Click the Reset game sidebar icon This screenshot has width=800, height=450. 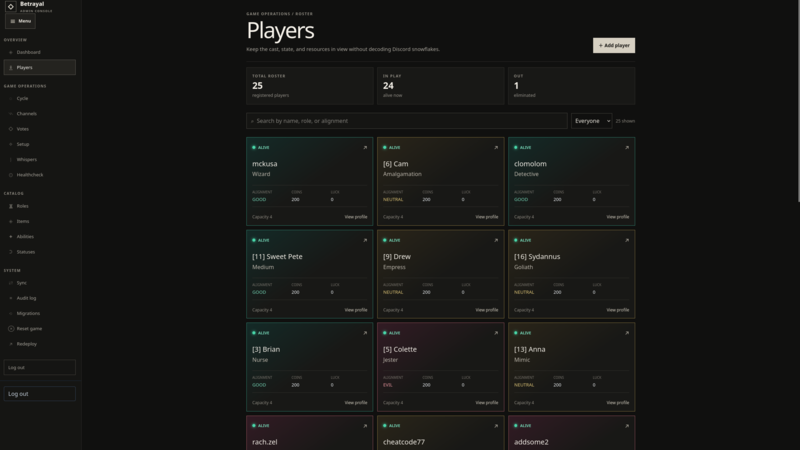(11, 329)
